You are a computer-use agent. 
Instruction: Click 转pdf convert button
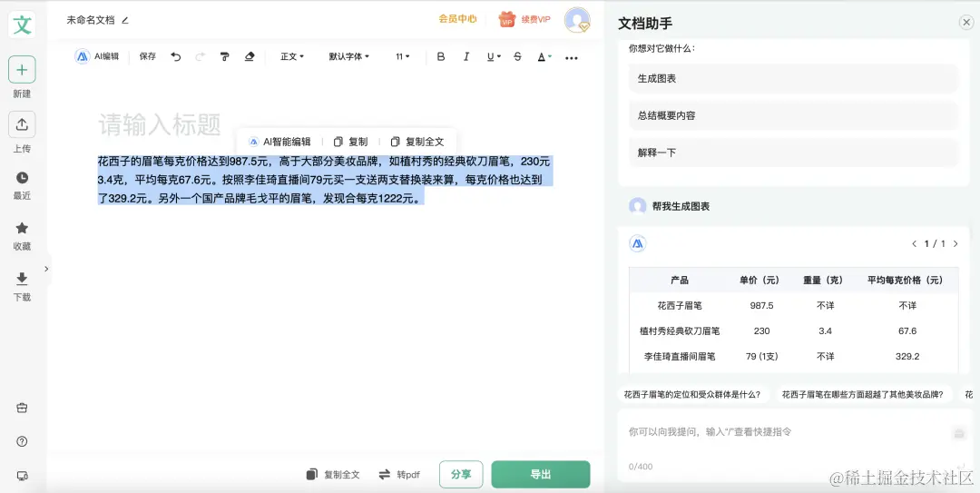(x=399, y=474)
